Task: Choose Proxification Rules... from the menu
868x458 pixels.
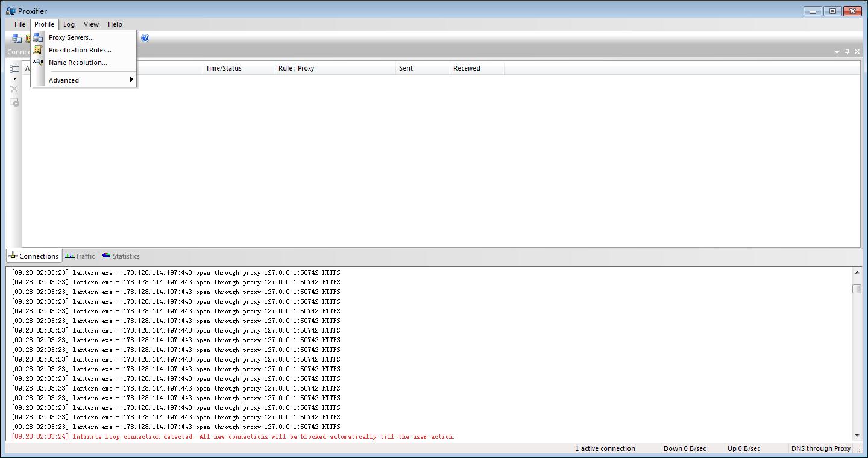Action: [84, 50]
